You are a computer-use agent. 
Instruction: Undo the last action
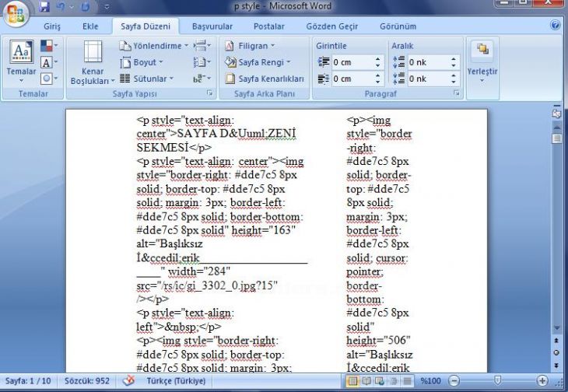[x=60, y=6]
